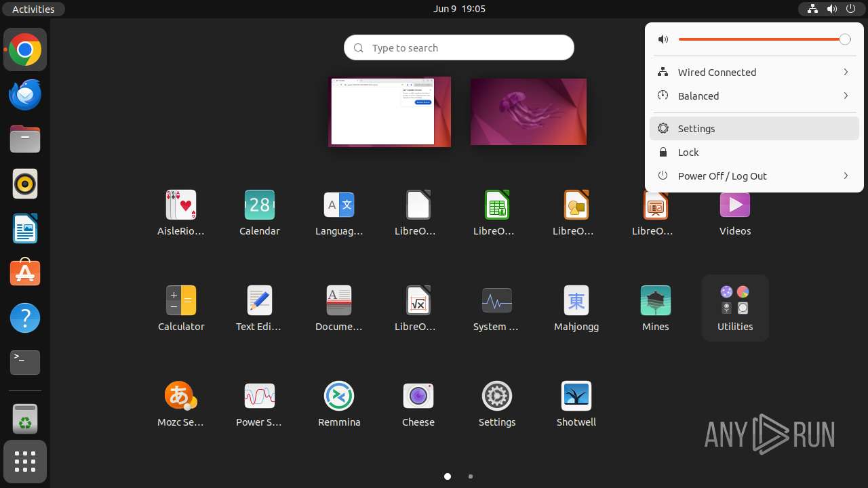
Task: Launch the Text Editor app
Action: click(x=260, y=308)
